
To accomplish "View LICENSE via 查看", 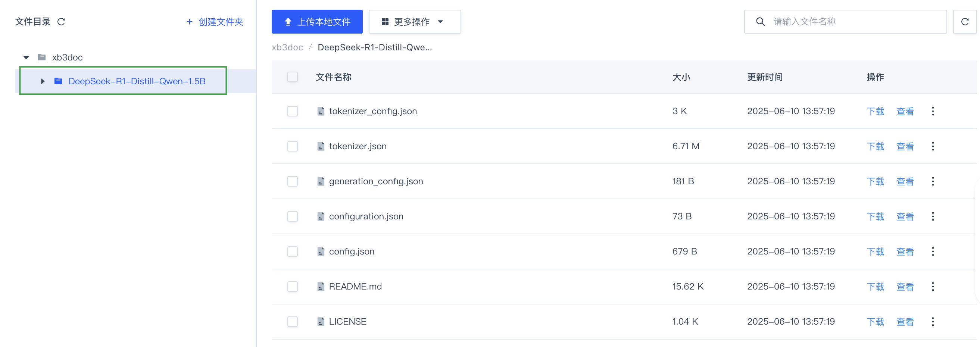I will coord(905,322).
